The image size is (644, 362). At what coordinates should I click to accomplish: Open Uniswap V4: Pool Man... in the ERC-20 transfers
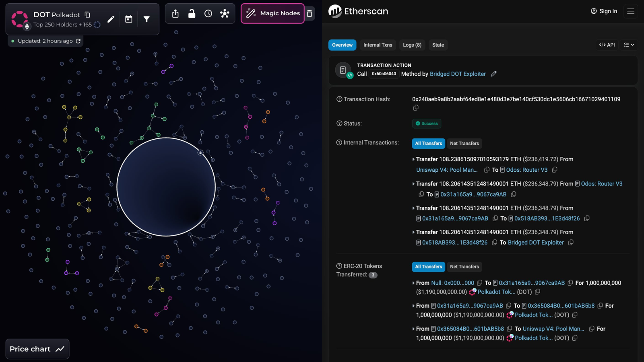pos(553,329)
